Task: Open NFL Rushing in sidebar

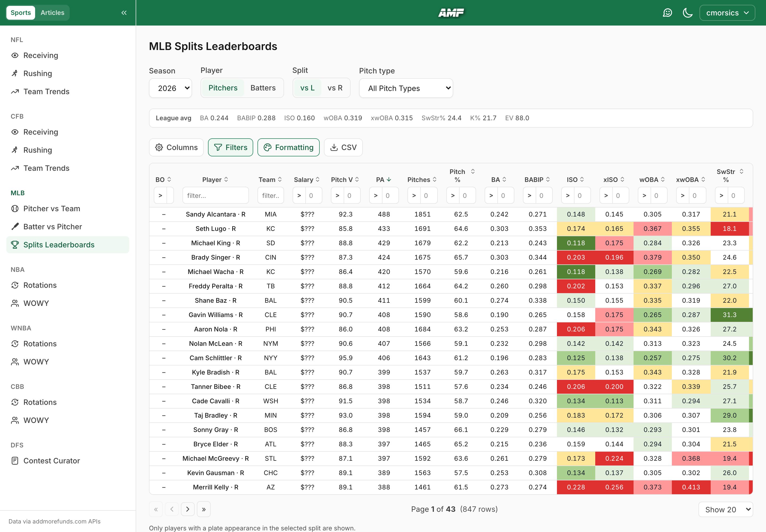Action: point(68,73)
